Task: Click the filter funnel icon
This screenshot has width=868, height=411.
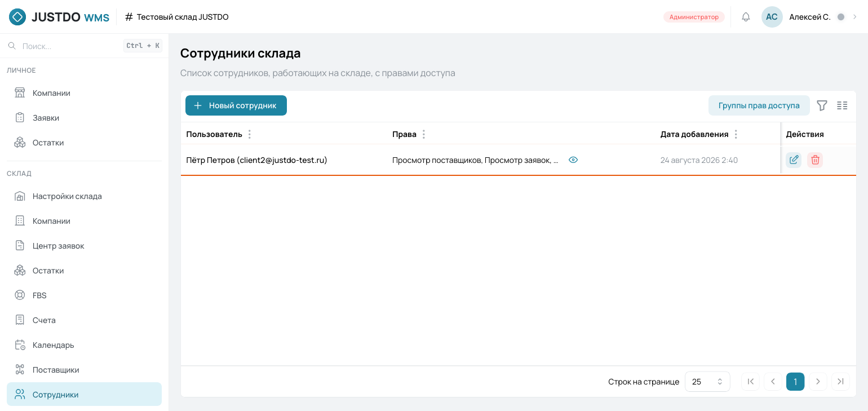Action: (822, 105)
